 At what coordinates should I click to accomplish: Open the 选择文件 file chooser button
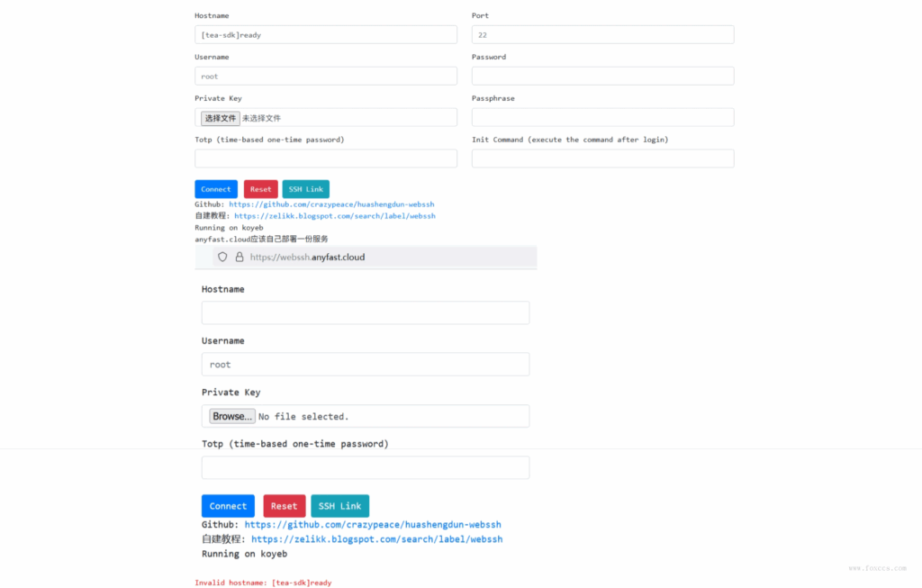click(220, 118)
